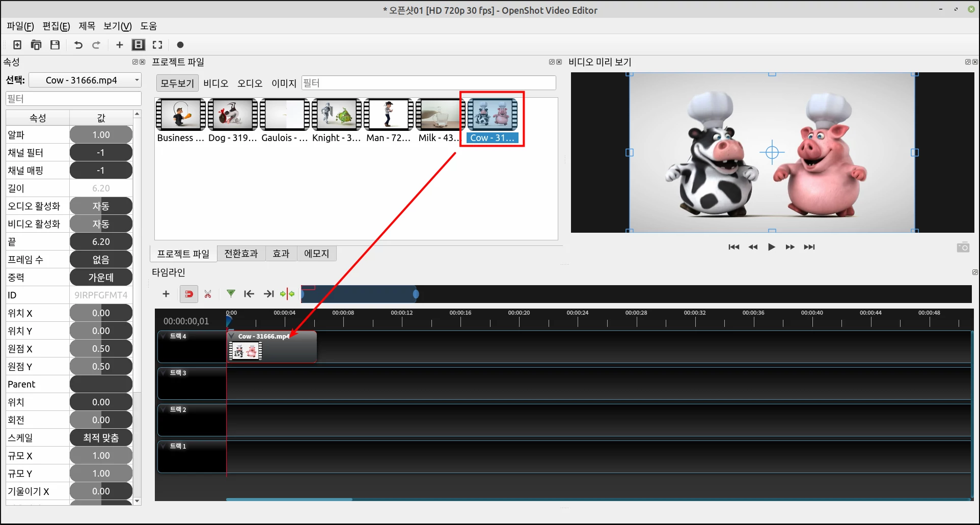Open the 도움 menu
Image resolution: width=980 pixels, height=525 pixels.
[149, 26]
